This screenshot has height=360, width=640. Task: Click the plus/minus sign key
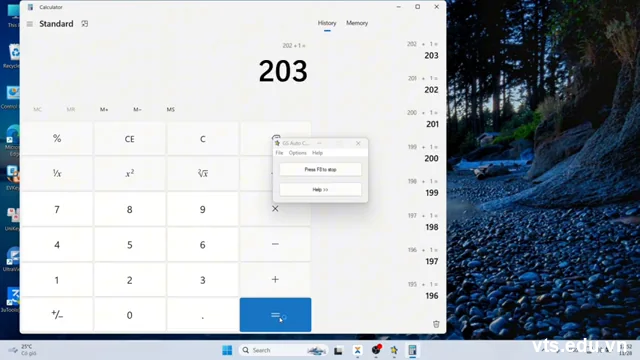[57, 315]
